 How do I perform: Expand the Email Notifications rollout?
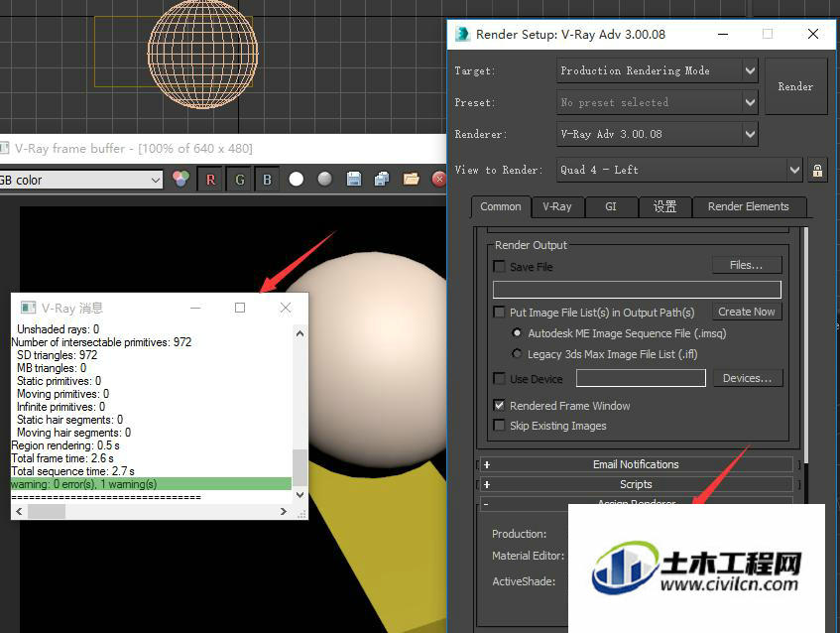click(x=636, y=464)
